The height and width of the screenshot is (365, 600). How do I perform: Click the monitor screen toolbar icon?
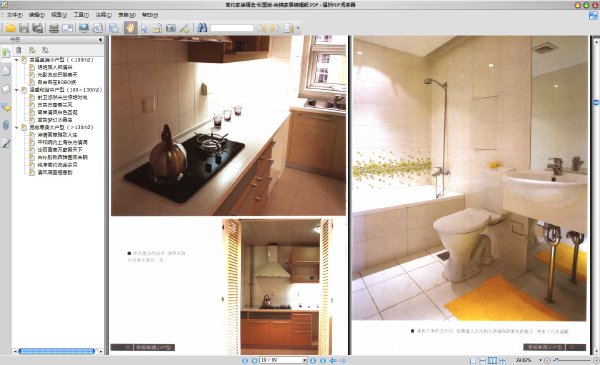[83, 28]
